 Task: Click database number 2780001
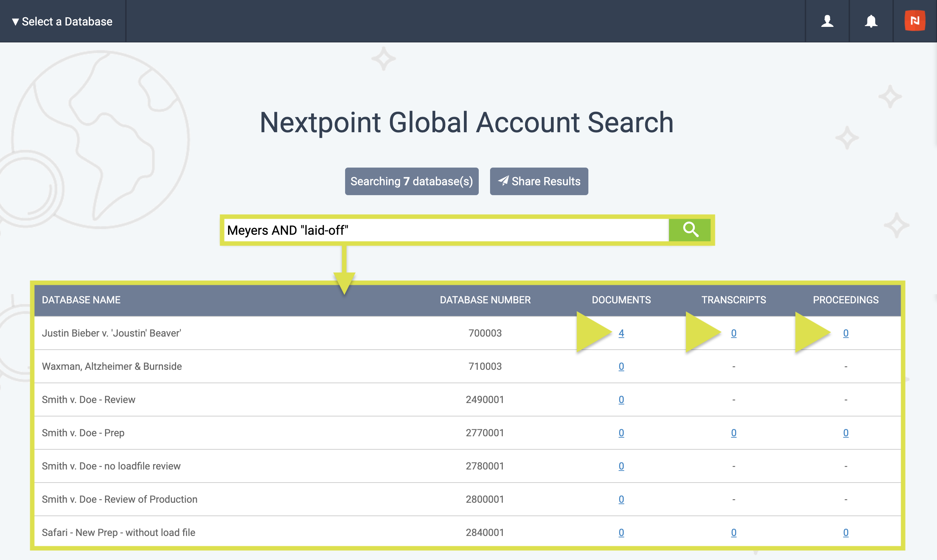(485, 466)
